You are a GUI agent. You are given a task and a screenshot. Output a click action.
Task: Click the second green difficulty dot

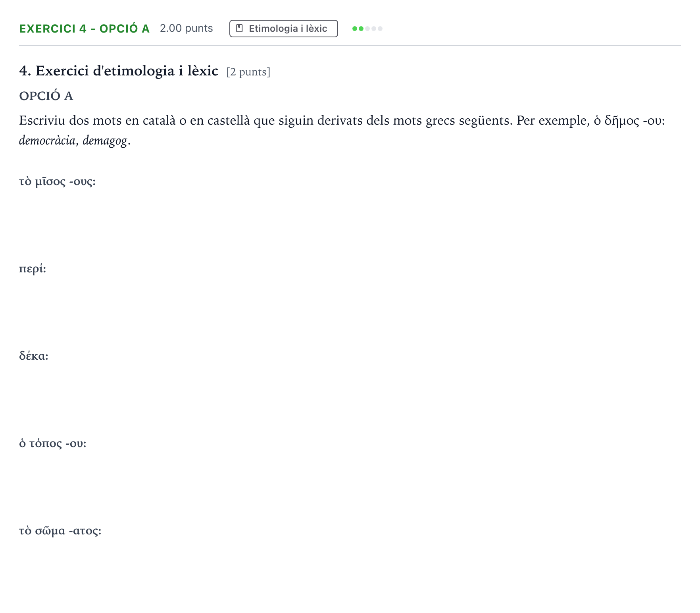coord(361,29)
